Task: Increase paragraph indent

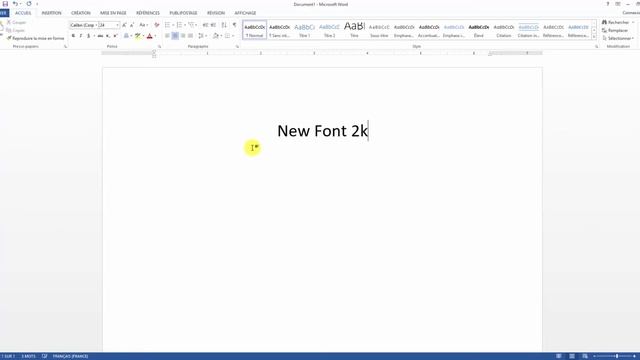Action: 213,25
